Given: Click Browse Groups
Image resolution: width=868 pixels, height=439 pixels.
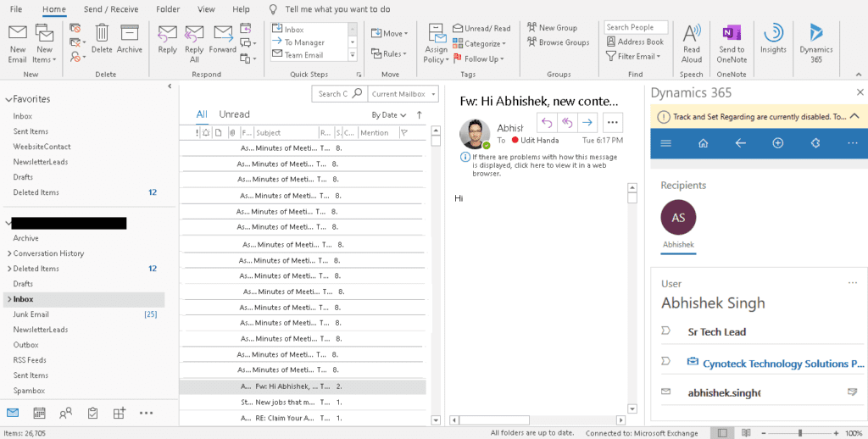Looking at the screenshot, I should [x=558, y=42].
